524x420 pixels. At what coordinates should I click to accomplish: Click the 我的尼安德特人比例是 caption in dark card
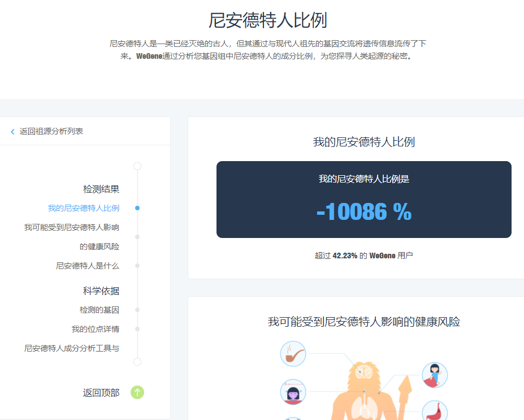(x=364, y=179)
